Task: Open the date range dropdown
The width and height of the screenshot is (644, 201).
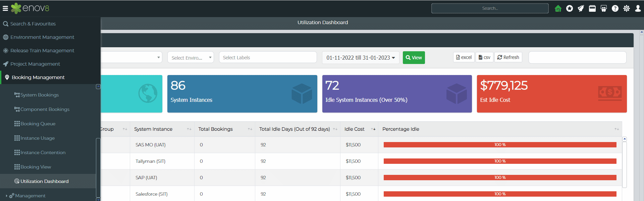Action: [x=361, y=58]
